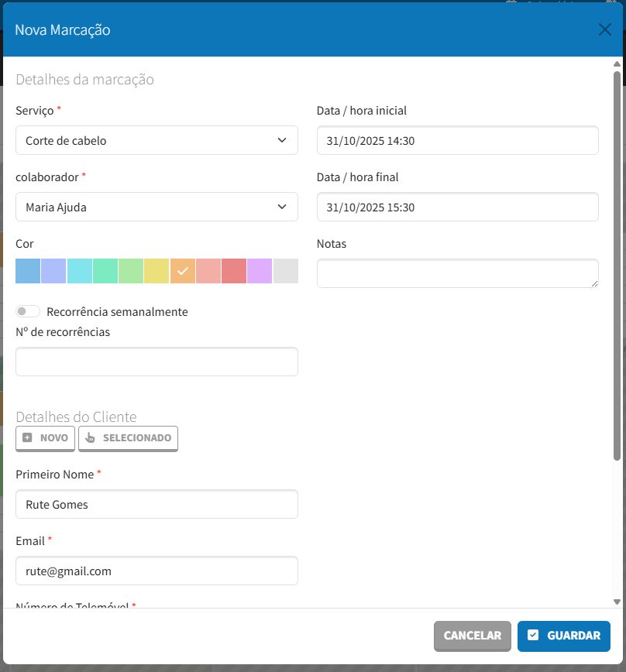626x672 pixels.
Task: Expand the colaborador dropdown
Action: [x=156, y=207]
